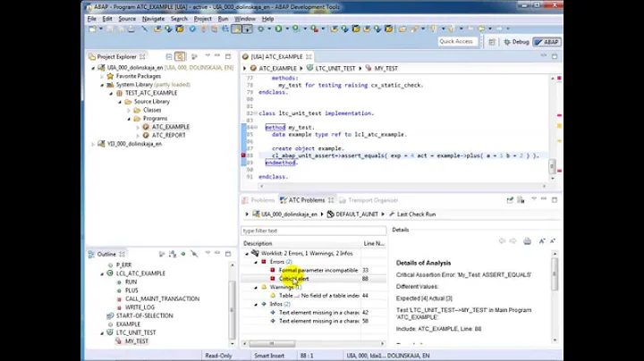Close the ATC Problems view tab
This screenshot has width=644, height=361.
coord(331,200)
